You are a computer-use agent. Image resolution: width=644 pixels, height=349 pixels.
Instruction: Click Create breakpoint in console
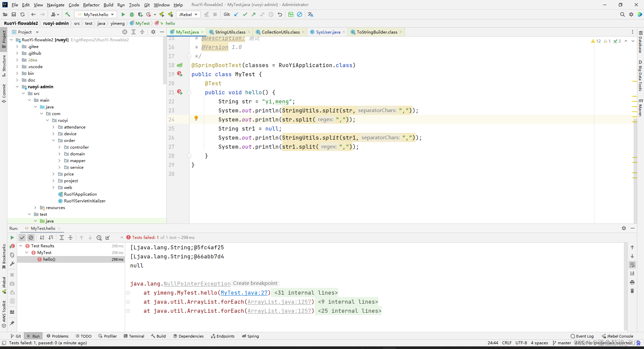[255, 283]
